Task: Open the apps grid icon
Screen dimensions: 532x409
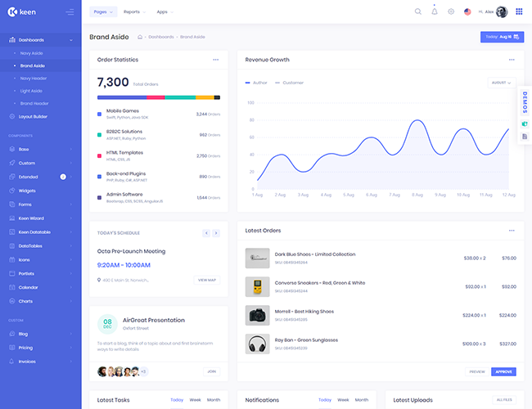Action: (x=518, y=11)
